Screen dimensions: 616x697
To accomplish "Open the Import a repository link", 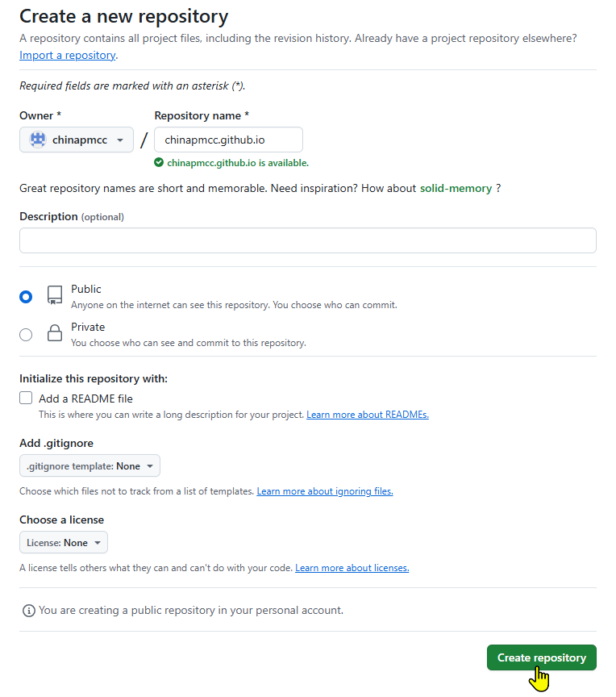I will pyautogui.click(x=68, y=56).
